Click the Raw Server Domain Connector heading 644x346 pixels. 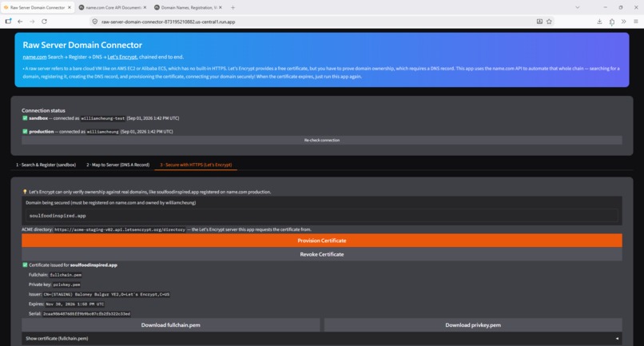[82, 46]
